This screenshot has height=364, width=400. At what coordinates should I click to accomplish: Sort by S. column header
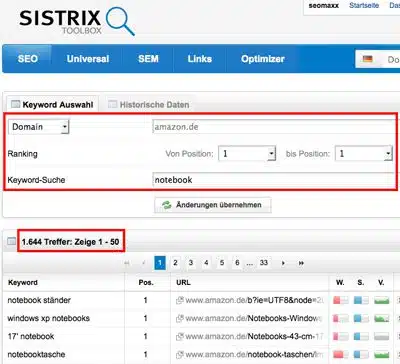(x=361, y=283)
